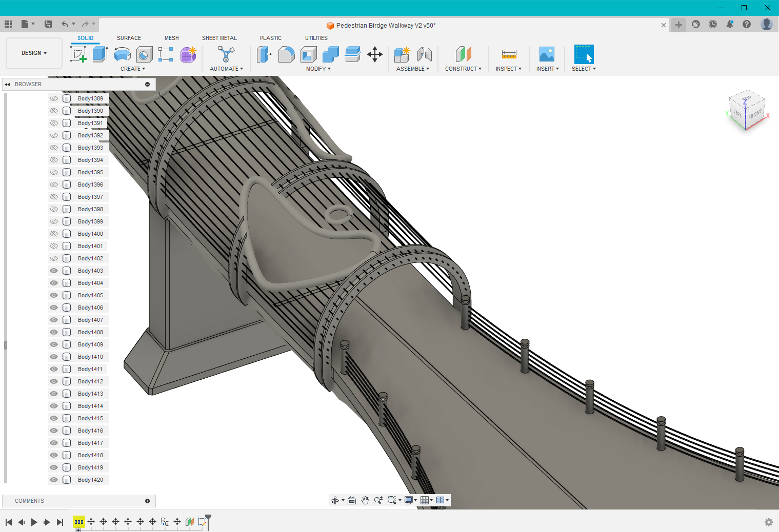Toggle visibility of Body1417
This screenshot has height=532, width=779.
54,442
